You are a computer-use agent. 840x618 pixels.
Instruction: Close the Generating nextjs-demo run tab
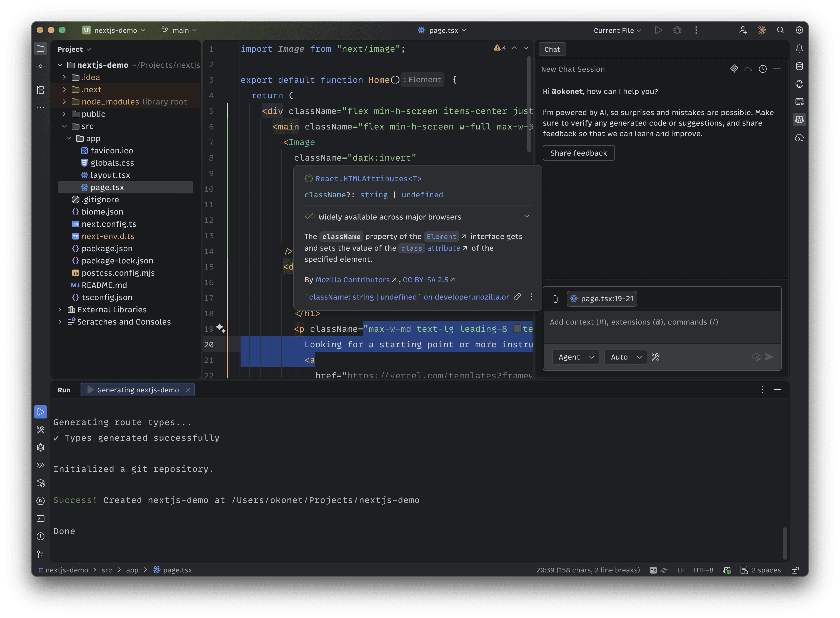[188, 390]
